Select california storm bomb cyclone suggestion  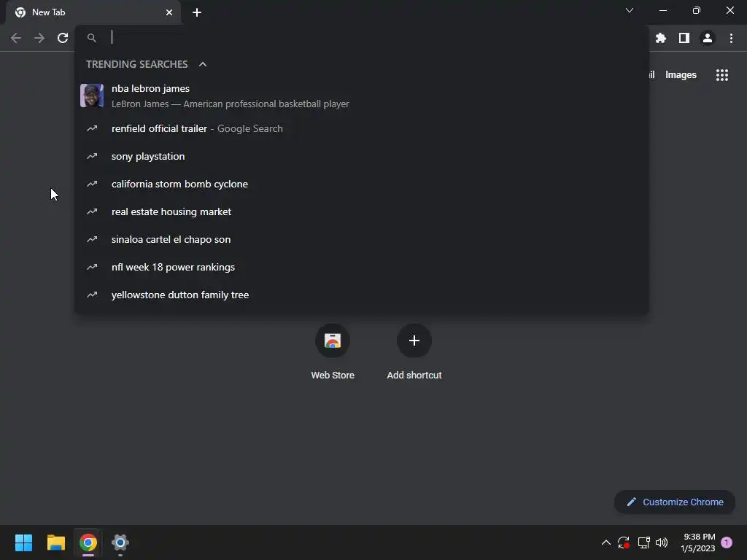[x=362, y=184]
